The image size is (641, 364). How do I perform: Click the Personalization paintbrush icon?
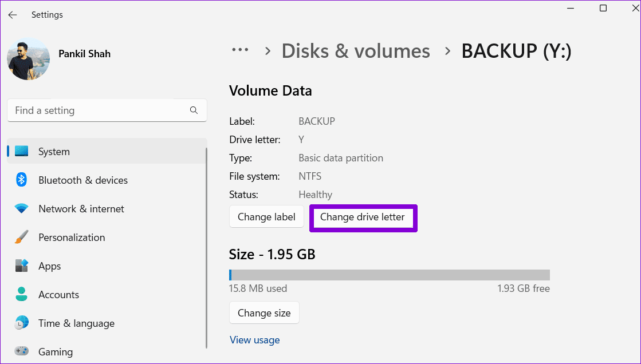tap(22, 238)
